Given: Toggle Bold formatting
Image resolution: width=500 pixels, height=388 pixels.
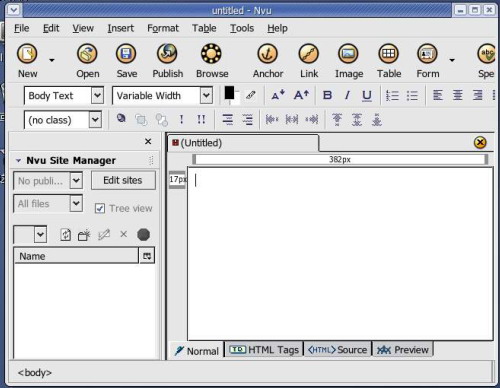Looking at the screenshot, I should tap(327, 95).
